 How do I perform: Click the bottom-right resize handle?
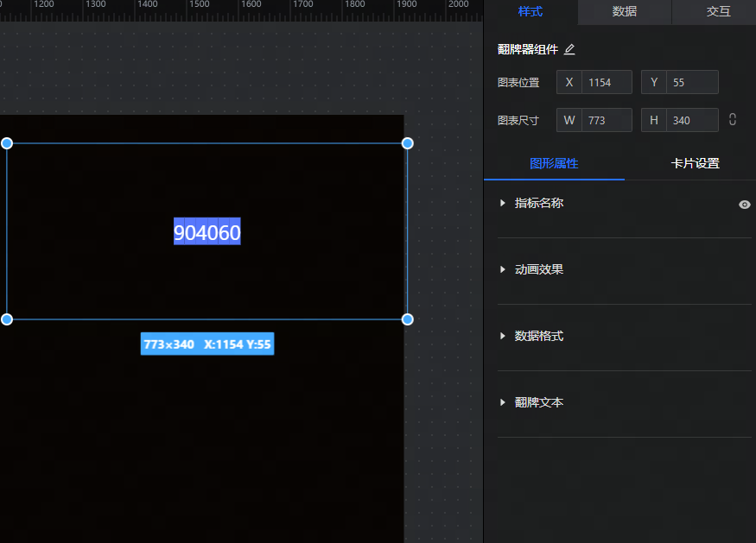click(x=408, y=319)
